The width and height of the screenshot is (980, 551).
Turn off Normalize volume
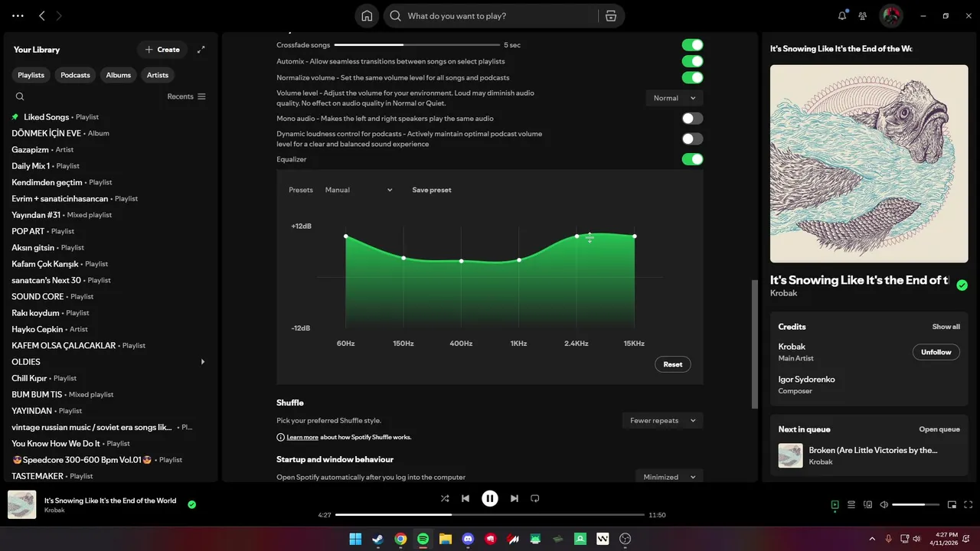(x=692, y=77)
